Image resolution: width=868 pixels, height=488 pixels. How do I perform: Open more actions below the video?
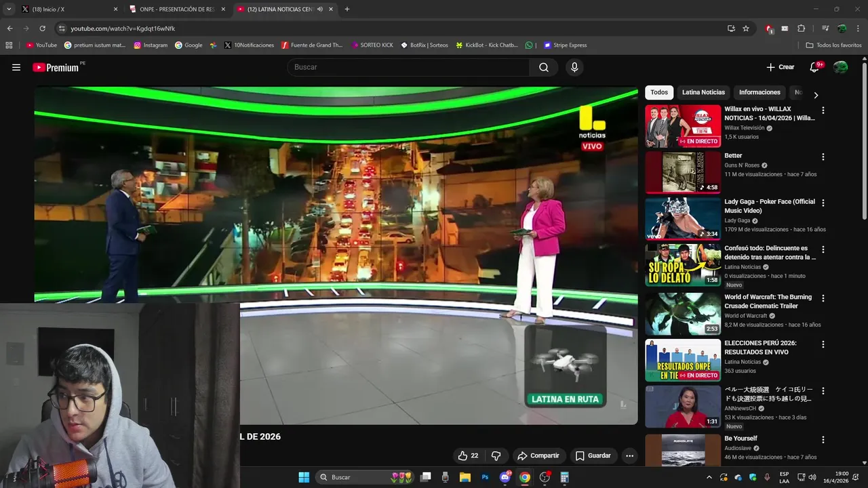pyautogui.click(x=629, y=455)
